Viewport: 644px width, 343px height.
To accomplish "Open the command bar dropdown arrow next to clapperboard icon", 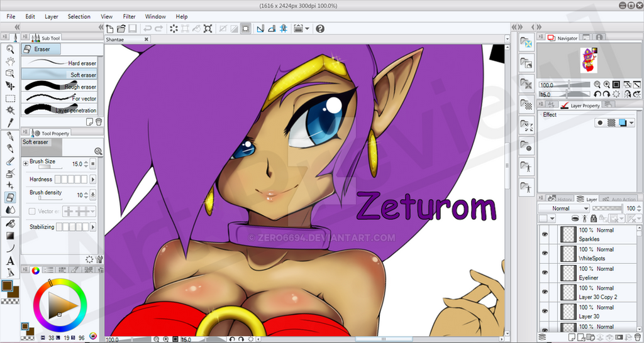I will point(307,29).
